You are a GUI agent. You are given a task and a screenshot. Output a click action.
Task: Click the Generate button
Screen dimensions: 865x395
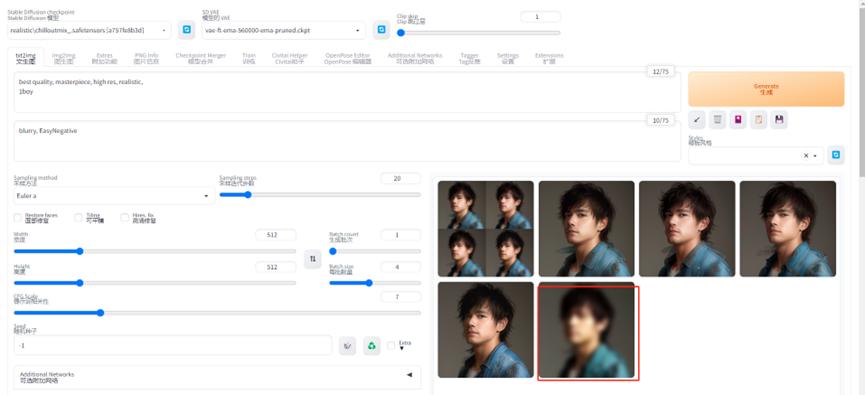coord(766,89)
